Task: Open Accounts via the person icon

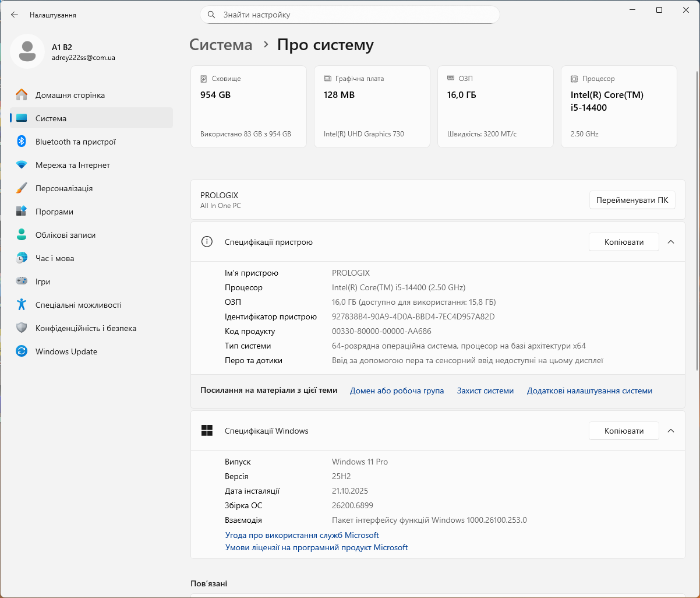Action: pos(22,235)
